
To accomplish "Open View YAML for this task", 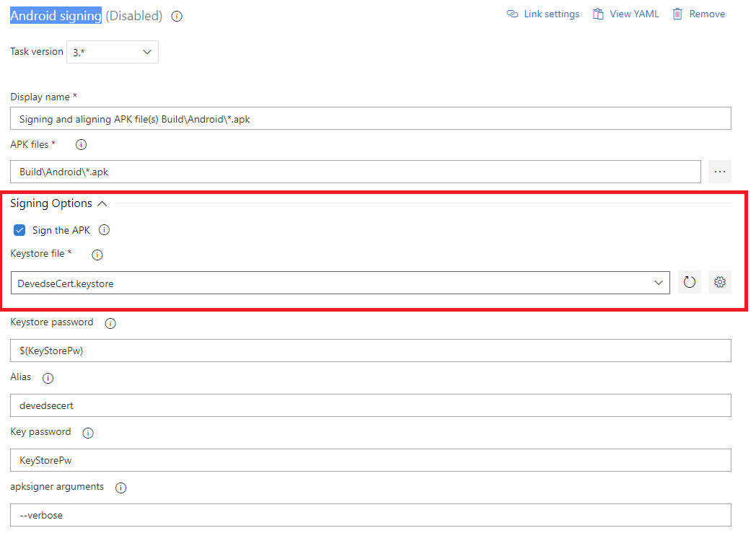I will pyautogui.click(x=633, y=13).
